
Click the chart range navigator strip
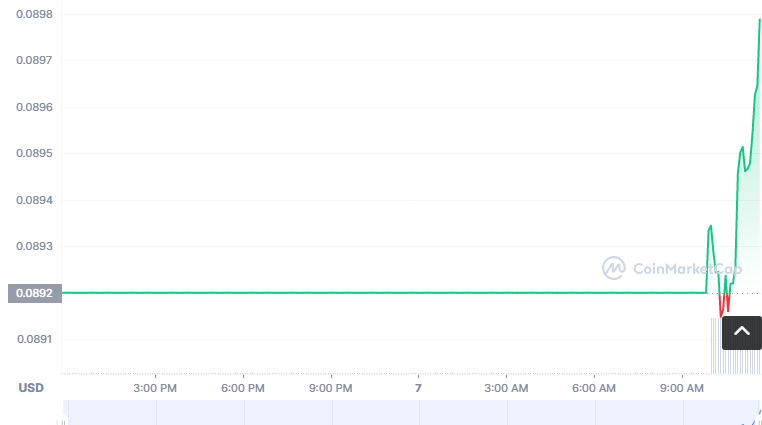pyautogui.click(x=411, y=413)
